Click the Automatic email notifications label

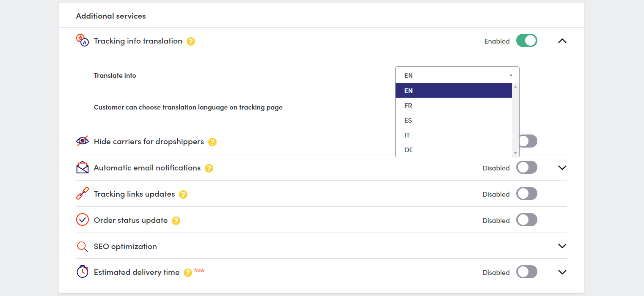147,168
